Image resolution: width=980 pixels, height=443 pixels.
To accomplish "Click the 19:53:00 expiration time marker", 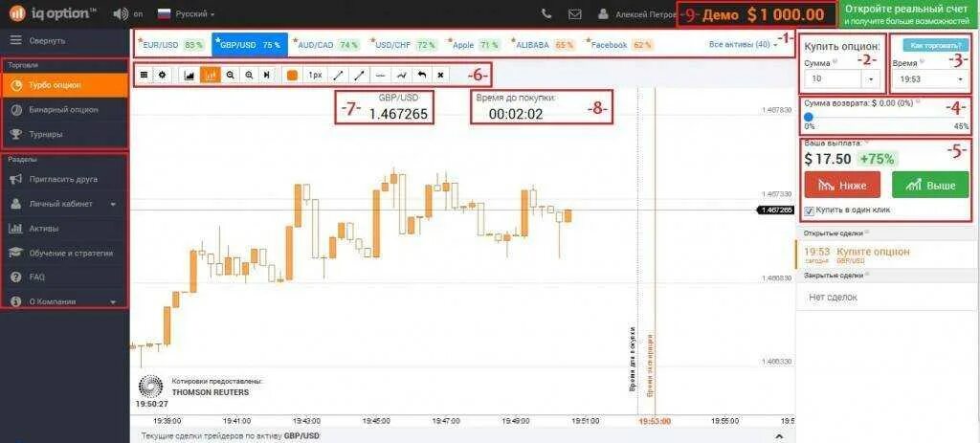I will [654, 422].
